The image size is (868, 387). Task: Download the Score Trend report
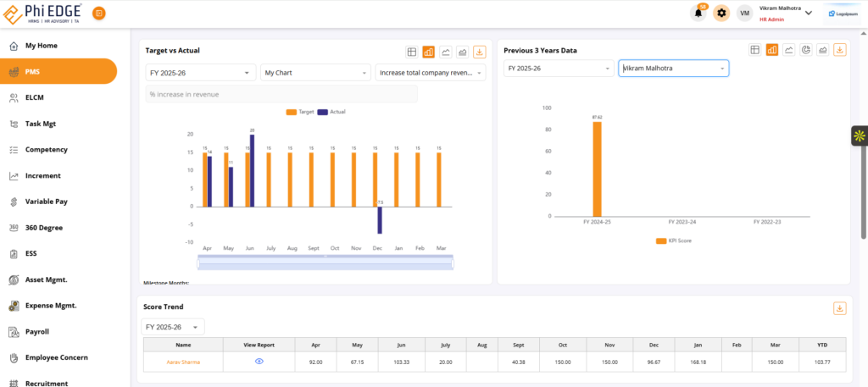pos(840,308)
